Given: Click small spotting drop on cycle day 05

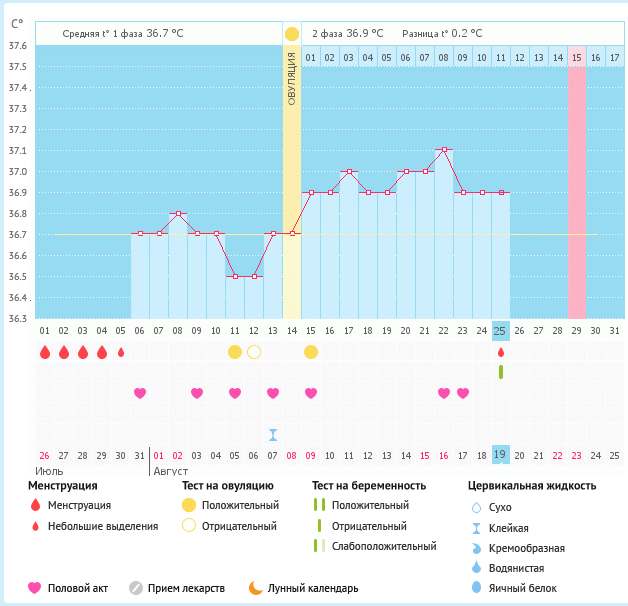Looking at the screenshot, I should pos(121,352).
